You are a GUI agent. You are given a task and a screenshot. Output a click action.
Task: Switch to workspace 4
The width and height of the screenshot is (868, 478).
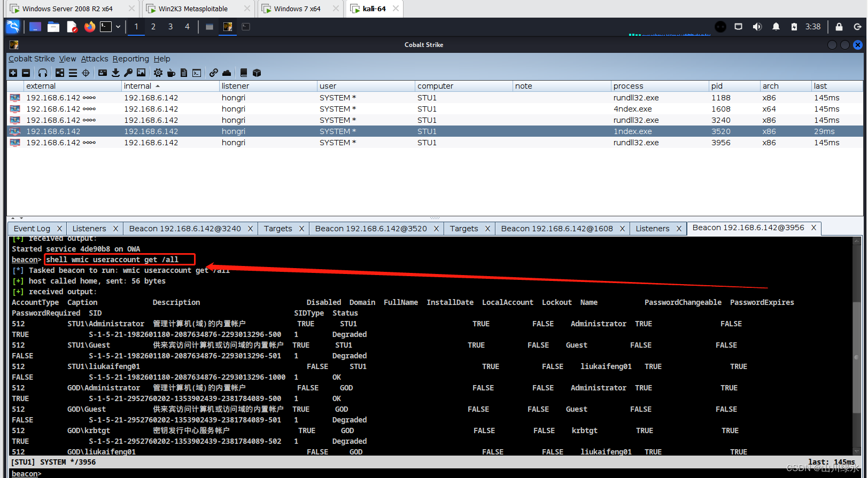[x=187, y=27]
